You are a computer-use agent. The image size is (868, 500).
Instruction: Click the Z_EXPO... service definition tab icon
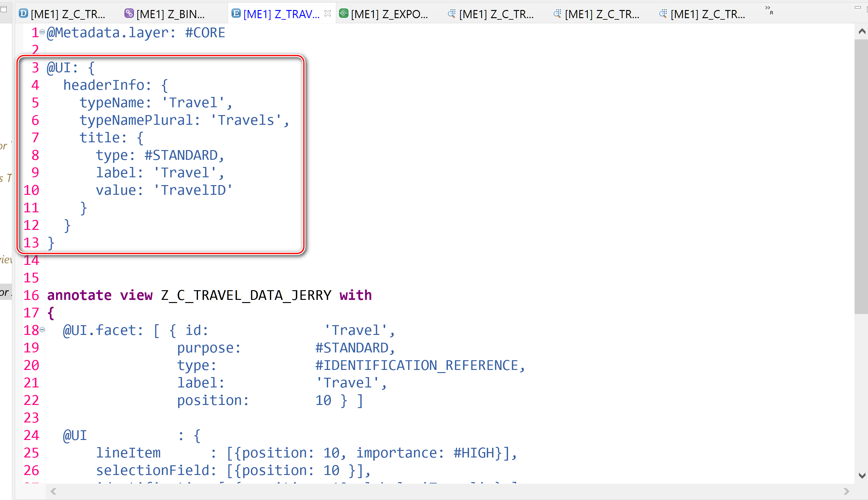pyautogui.click(x=343, y=13)
